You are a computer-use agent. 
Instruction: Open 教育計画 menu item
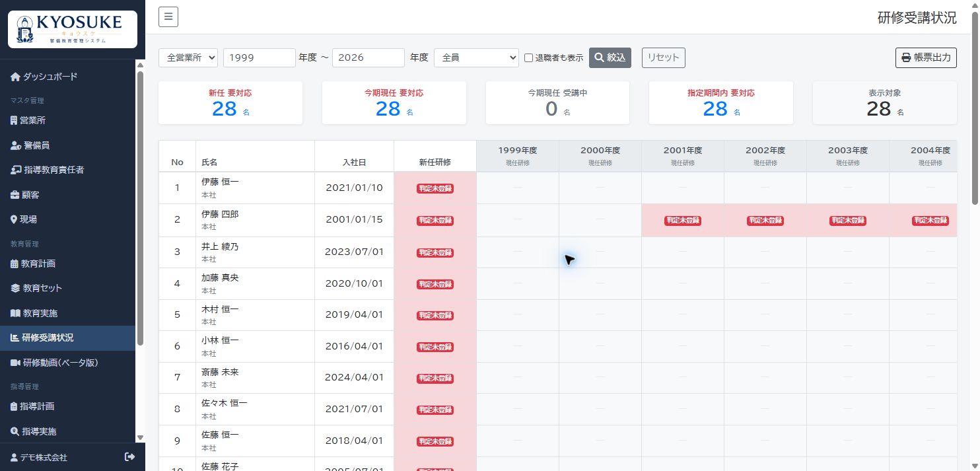33,264
